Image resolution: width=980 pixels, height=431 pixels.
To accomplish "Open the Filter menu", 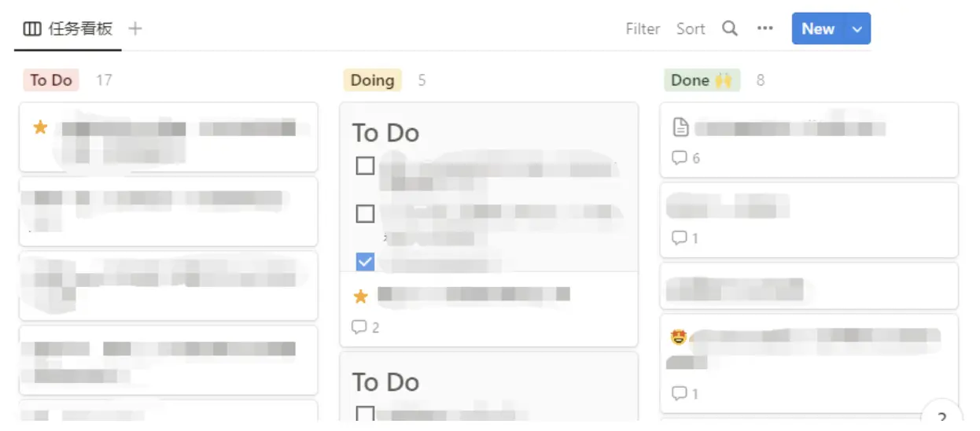I will click(643, 29).
